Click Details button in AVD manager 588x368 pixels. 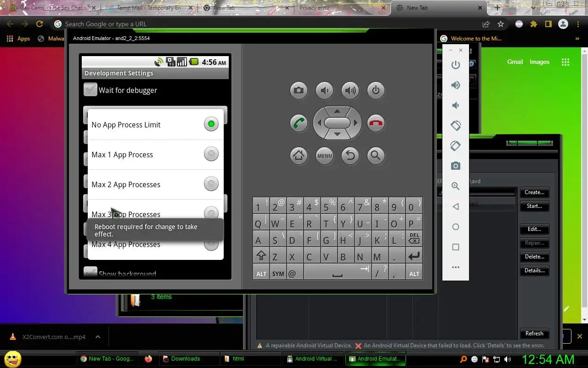pyautogui.click(x=534, y=270)
